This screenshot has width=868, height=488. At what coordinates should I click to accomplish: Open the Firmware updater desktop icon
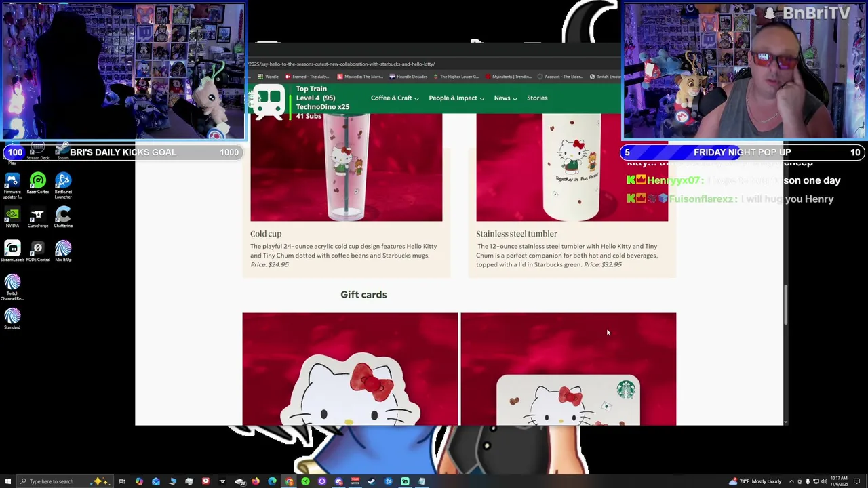(x=12, y=185)
